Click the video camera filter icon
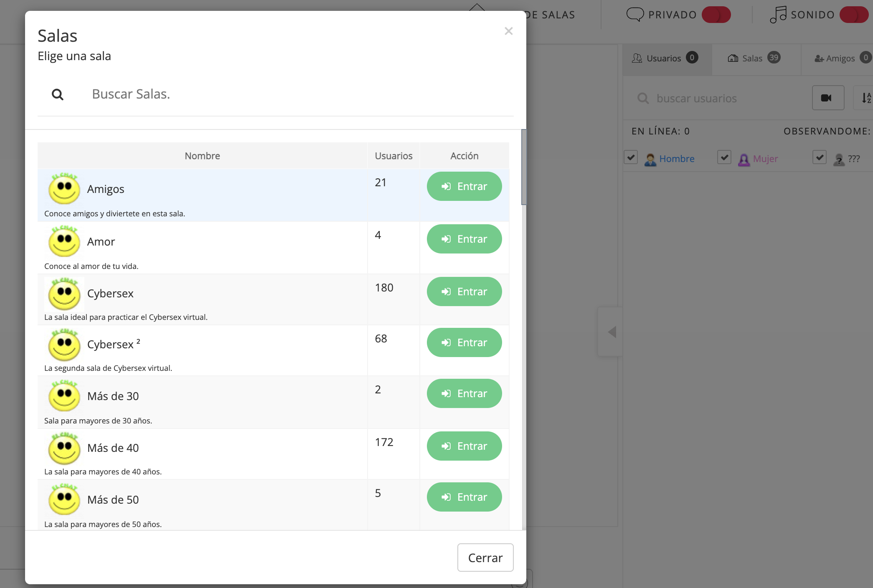This screenshot has height=588, width=873. click(827, 98)
